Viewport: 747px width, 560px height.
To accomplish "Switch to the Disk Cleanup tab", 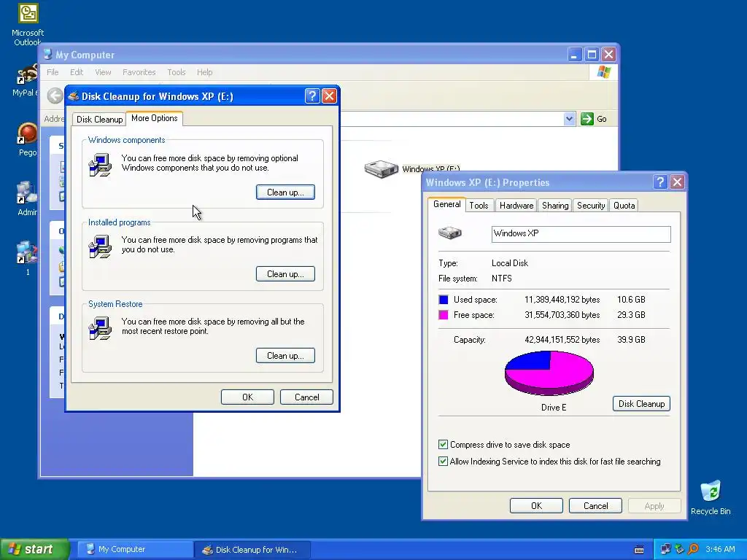I will click(x=99, y=119).
